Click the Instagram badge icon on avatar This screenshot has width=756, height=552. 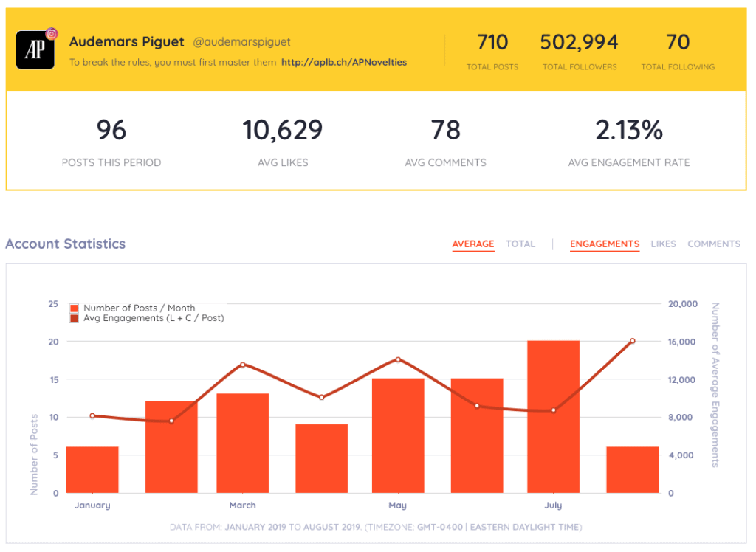tap(52, 34)
